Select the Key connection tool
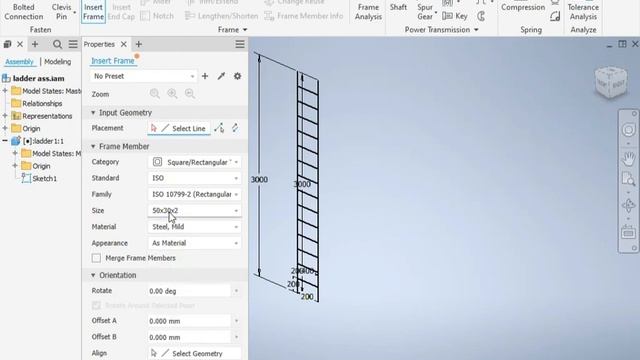 click(x=456, y=16)
